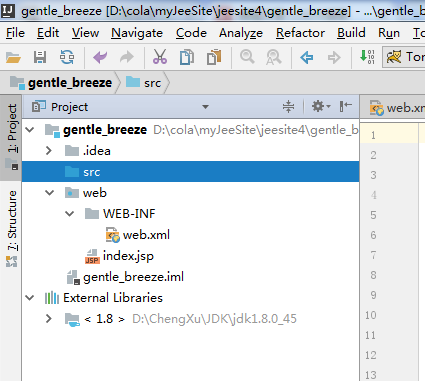The image size is (425, 381).
Task: Click the Find magnifier icon
Action: [x=247, y=57]
